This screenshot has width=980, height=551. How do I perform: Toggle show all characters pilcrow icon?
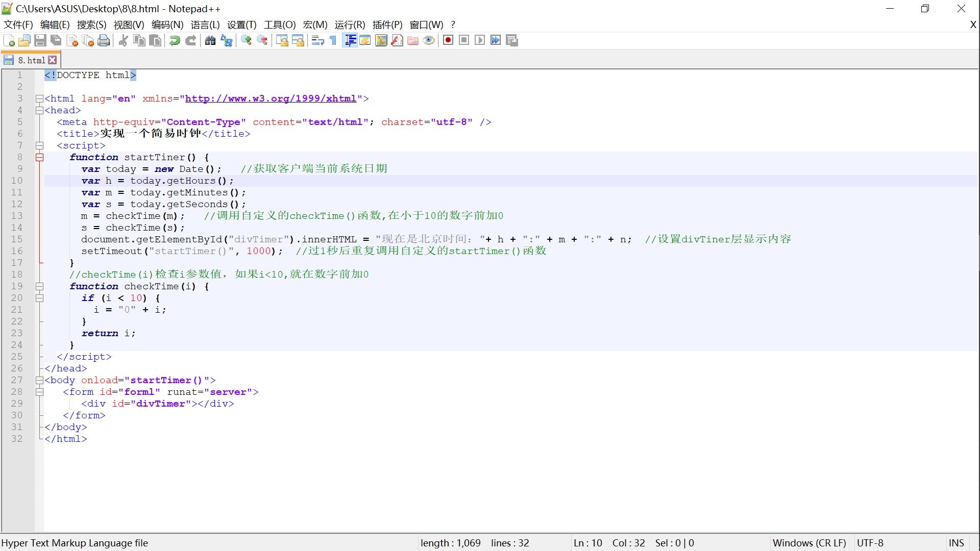[x=333, y=41]
